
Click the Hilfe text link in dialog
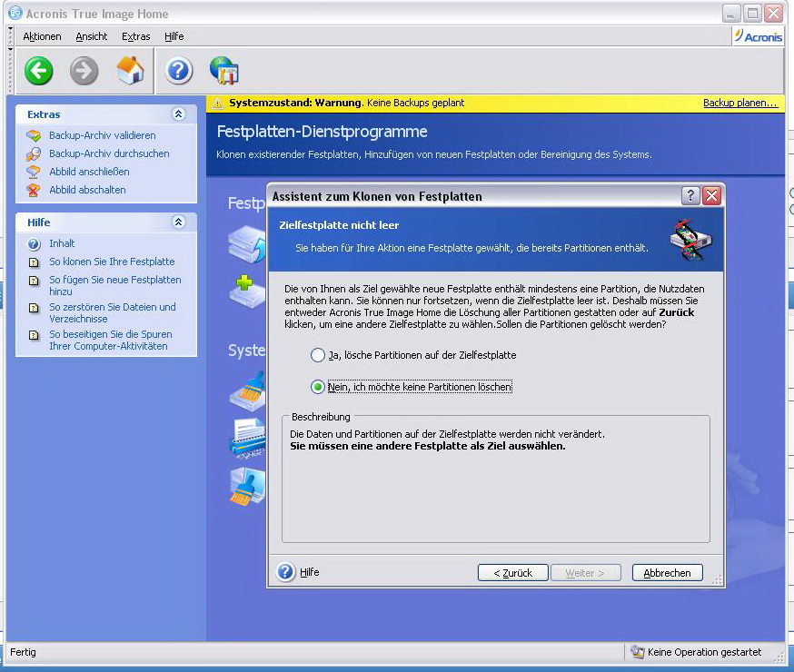(x=310, y=572)
